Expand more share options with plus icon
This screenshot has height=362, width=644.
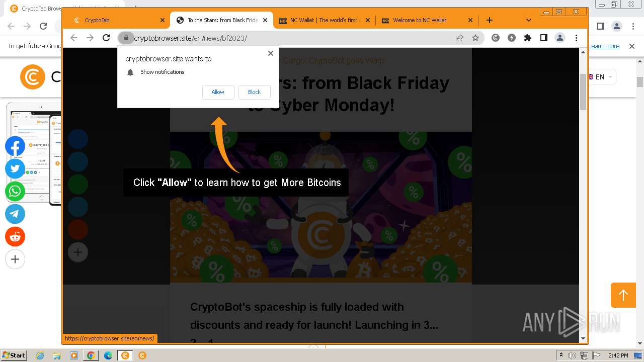[15, 259]
